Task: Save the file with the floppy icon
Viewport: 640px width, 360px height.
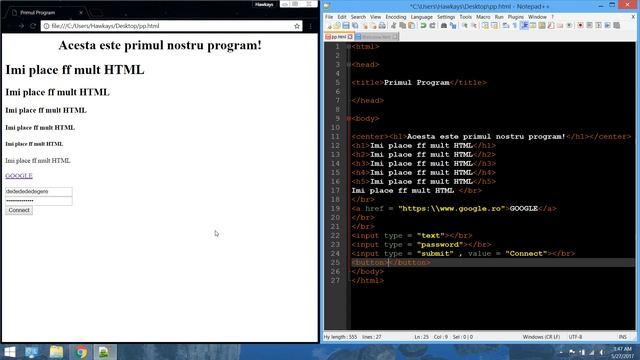Action: point(346,26)
